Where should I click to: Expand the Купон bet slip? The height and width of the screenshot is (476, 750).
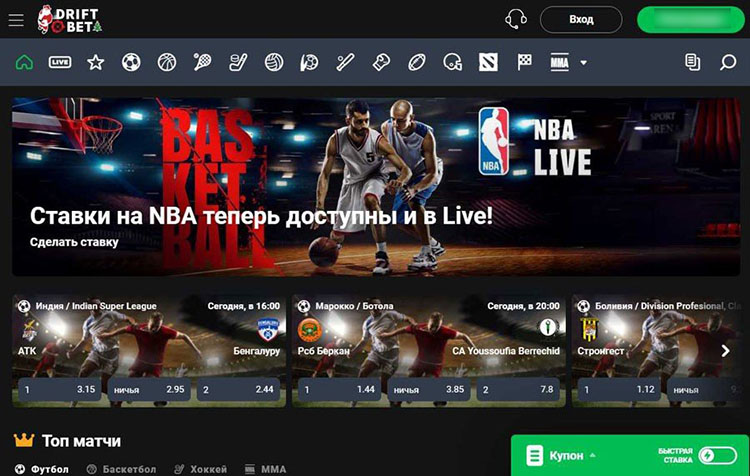[561, 455]
